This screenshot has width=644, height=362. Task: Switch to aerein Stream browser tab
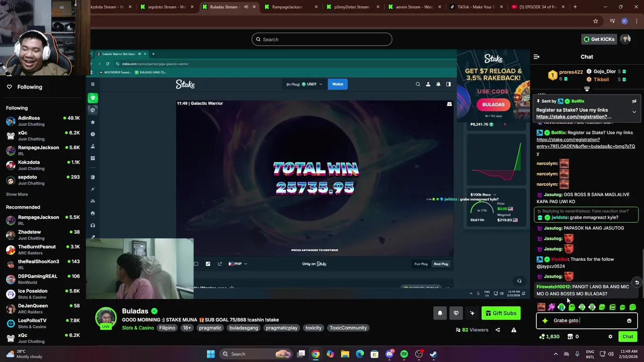pyautogui.click(x=414, y=7)
